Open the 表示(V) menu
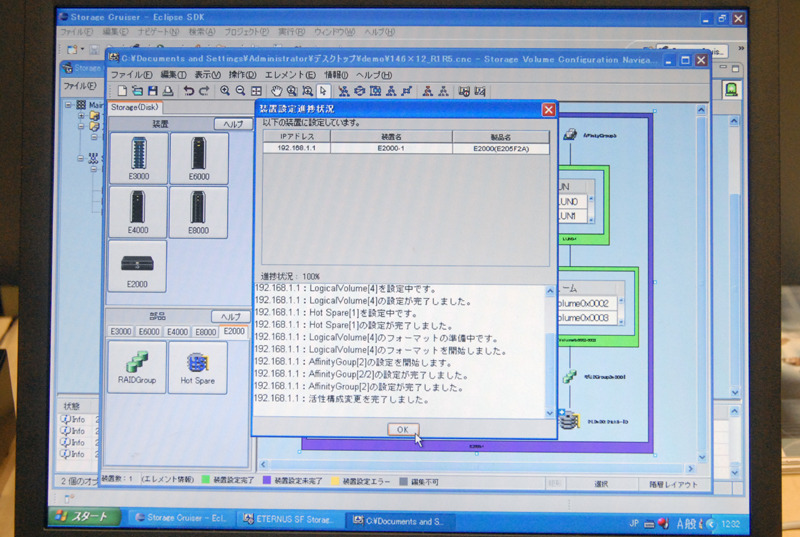This screenshot has height=537, width=800. [x=207, y=75]
